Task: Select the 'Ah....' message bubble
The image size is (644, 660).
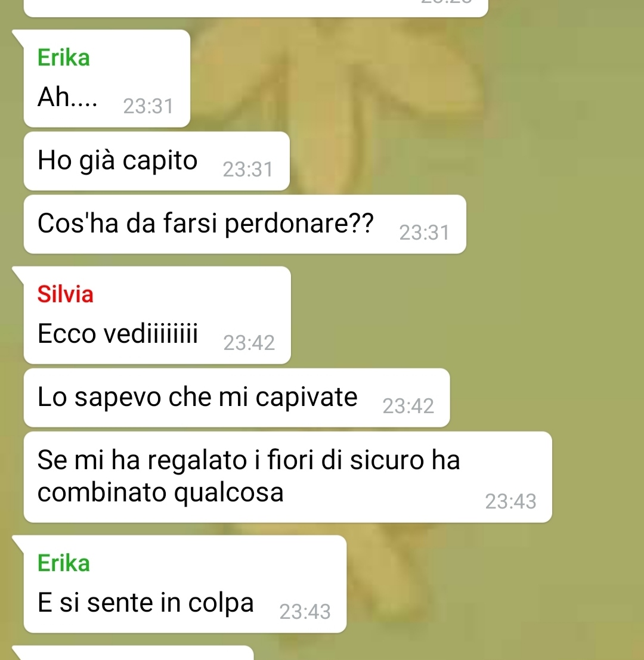Action: [x=107, y=79]
